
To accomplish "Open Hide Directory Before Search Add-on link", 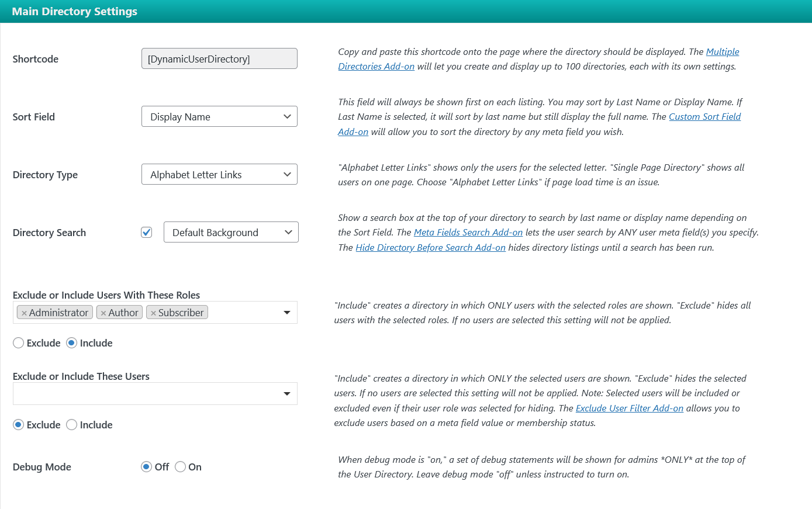I will [x=430, y=248].
